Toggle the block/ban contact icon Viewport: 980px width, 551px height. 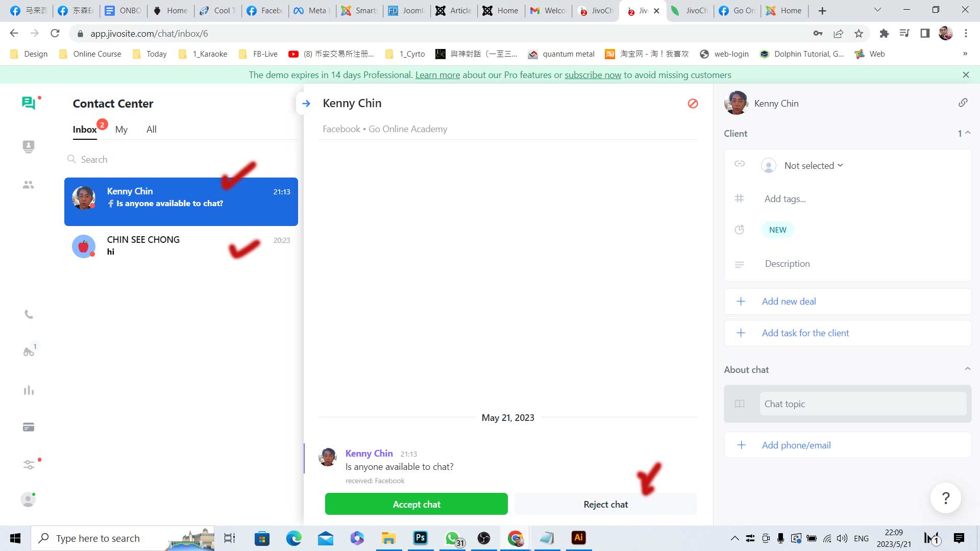[x=693, y=104]
